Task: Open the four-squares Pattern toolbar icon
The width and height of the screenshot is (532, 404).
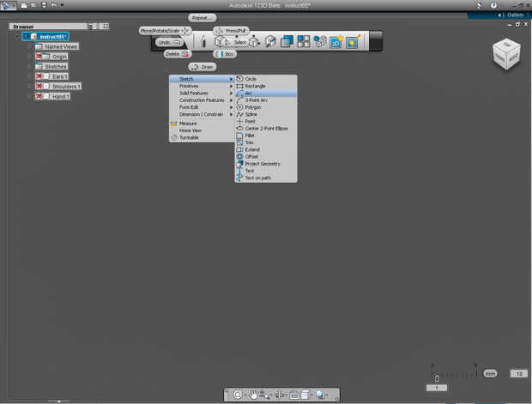Action: 303,41
